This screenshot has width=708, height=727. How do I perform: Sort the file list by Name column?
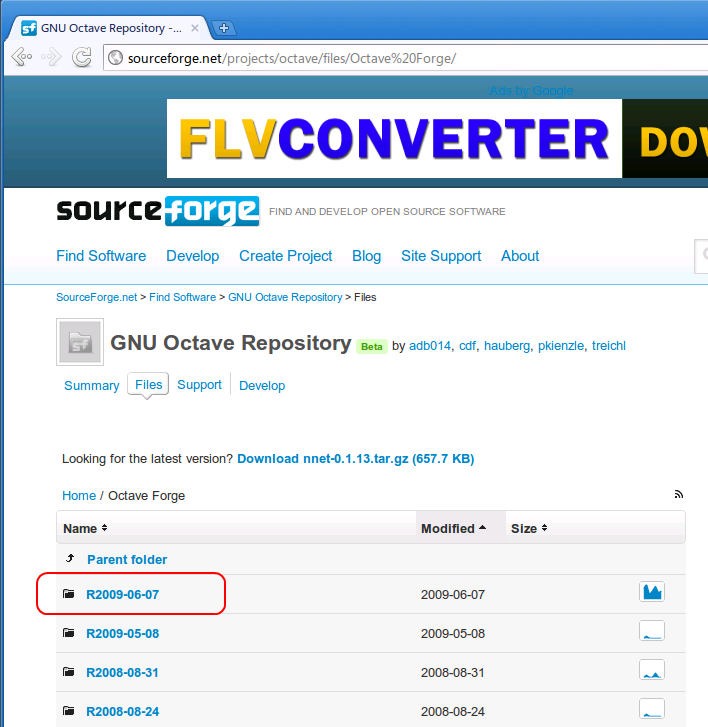[85, 529]
